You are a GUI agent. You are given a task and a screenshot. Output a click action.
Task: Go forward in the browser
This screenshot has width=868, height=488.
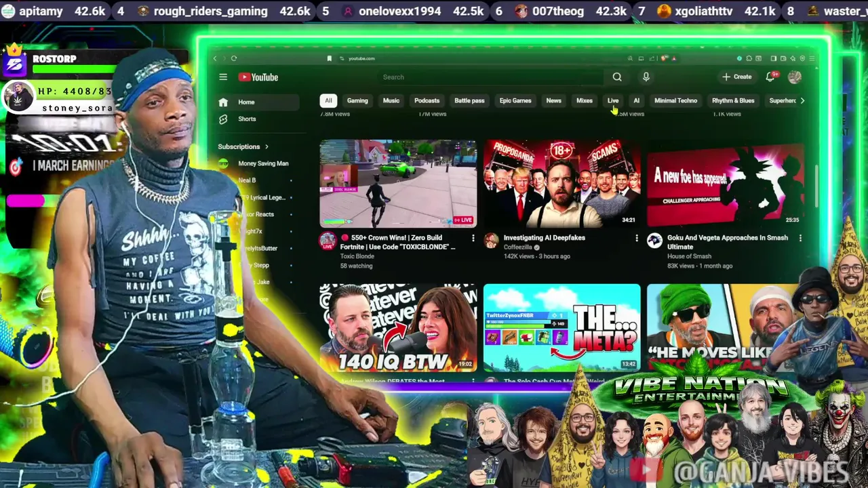pos(224,58)
